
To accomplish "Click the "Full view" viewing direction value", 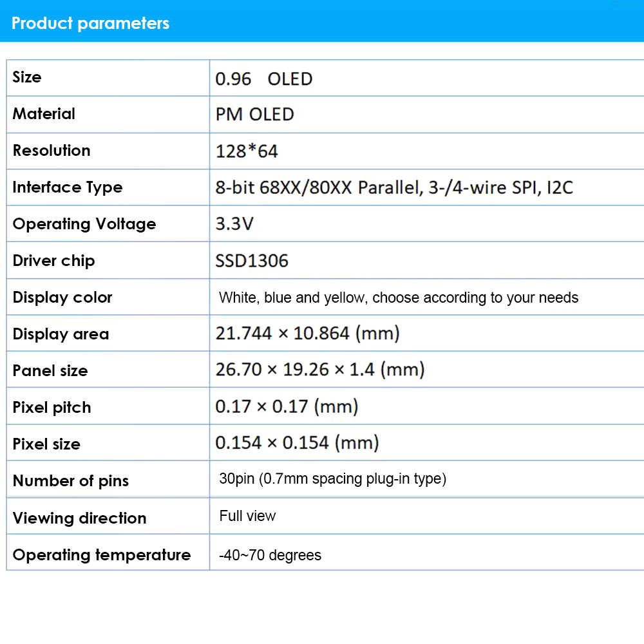I will (x=247, y=516).
